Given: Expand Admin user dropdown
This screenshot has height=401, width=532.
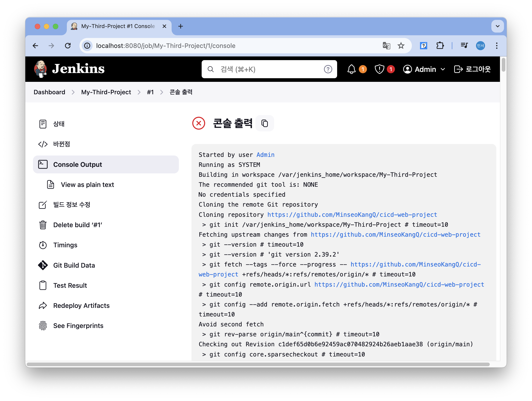Looking at the screenshot, I should coord(443,69).
